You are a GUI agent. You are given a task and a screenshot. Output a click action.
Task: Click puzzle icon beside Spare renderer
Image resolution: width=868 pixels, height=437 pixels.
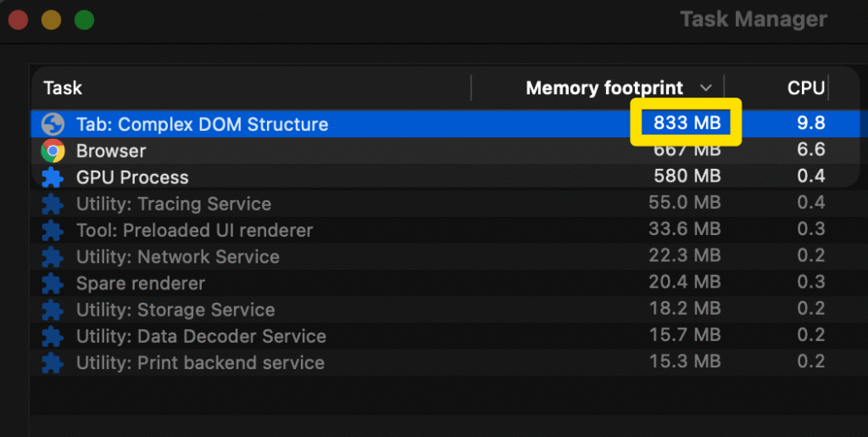[x=53, y=283]
